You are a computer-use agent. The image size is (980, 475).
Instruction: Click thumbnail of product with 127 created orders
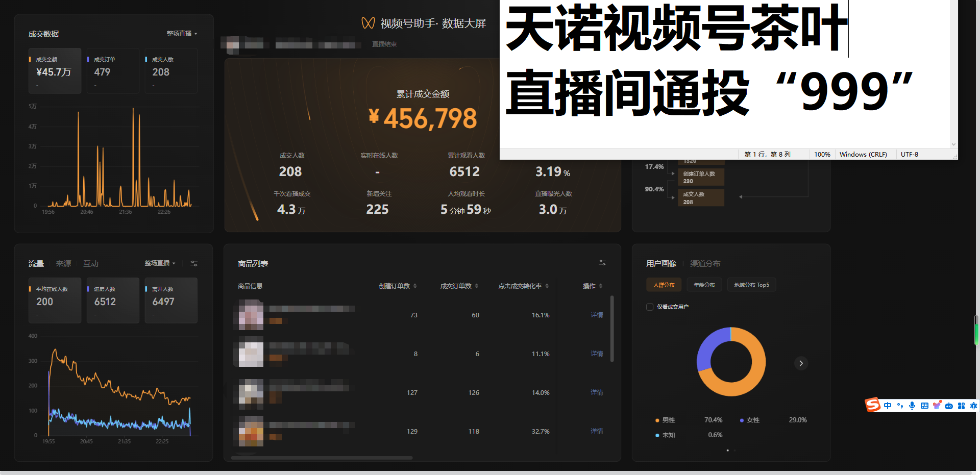click(x=248, y=393)
